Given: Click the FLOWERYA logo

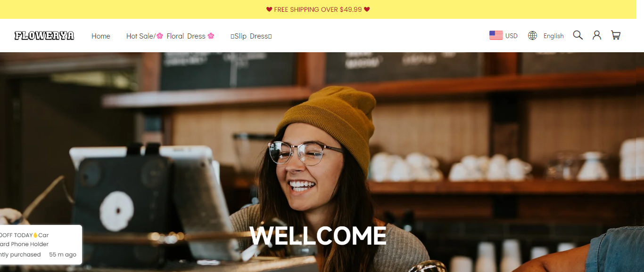Looking at the screenshot, I should point(44,36).
